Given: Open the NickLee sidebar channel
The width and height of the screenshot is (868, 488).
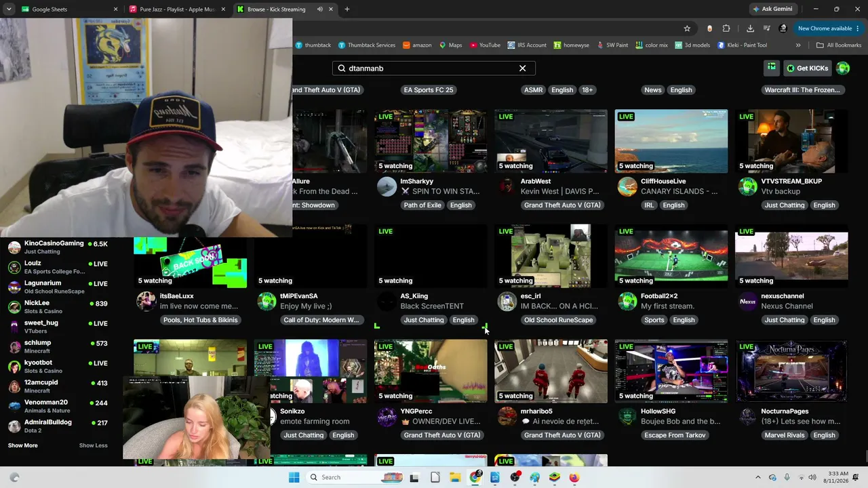Looking at the screenshot, I should click(58, 306).
